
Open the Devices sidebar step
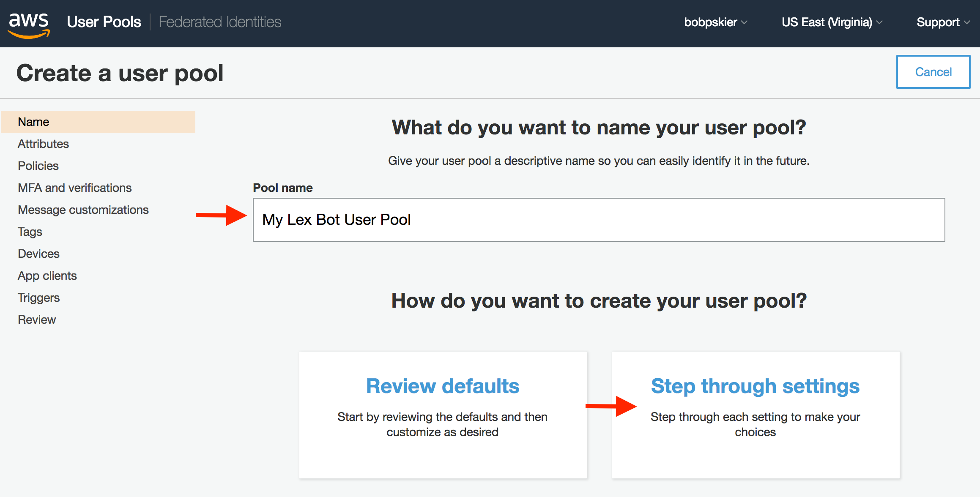click(38, 254)
